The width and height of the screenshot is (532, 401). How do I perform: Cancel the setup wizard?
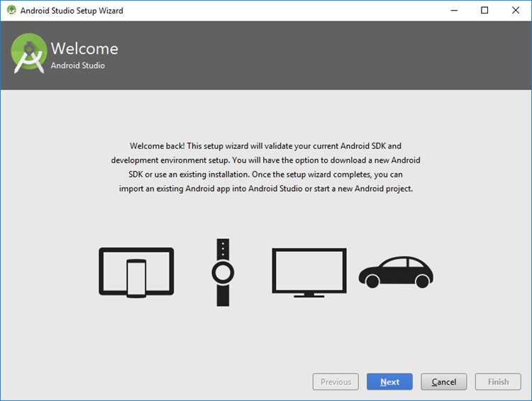pyautogui.click(x=444, y=382)
